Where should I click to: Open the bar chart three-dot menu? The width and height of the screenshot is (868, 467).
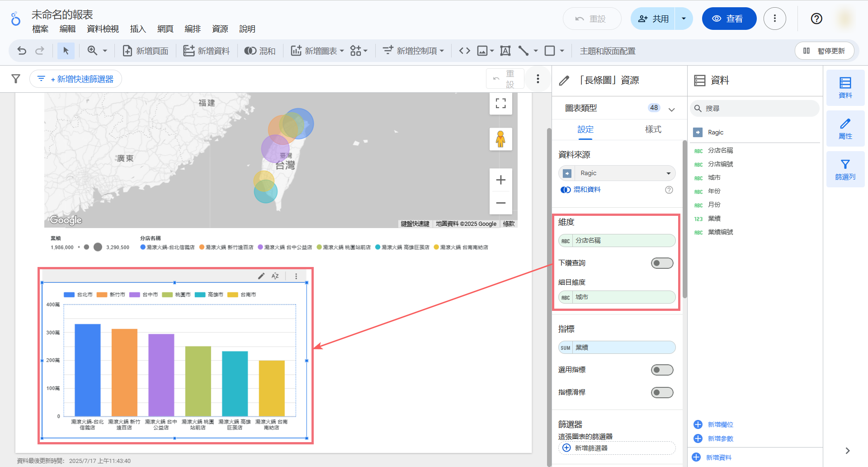(x=296, y=276)
